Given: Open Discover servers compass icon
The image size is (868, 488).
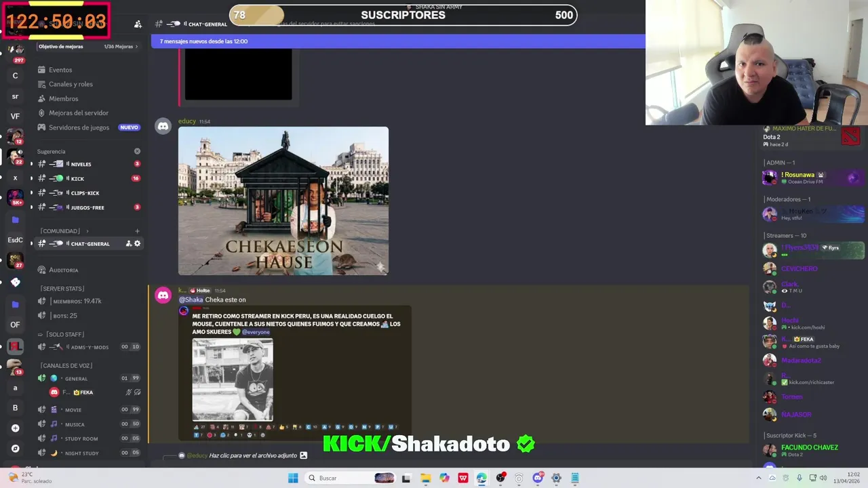Looking at the screenshot, I should point(15,449).
